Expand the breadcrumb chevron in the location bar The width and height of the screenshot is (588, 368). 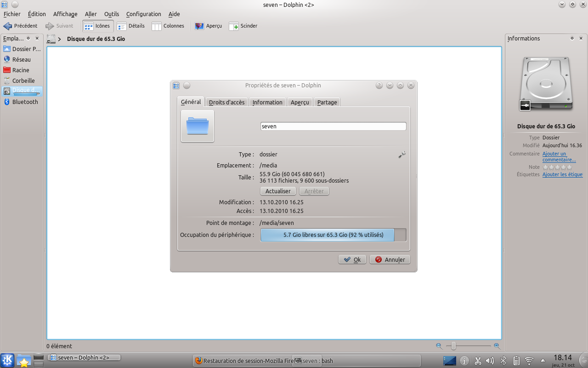(x=60, y=39)
